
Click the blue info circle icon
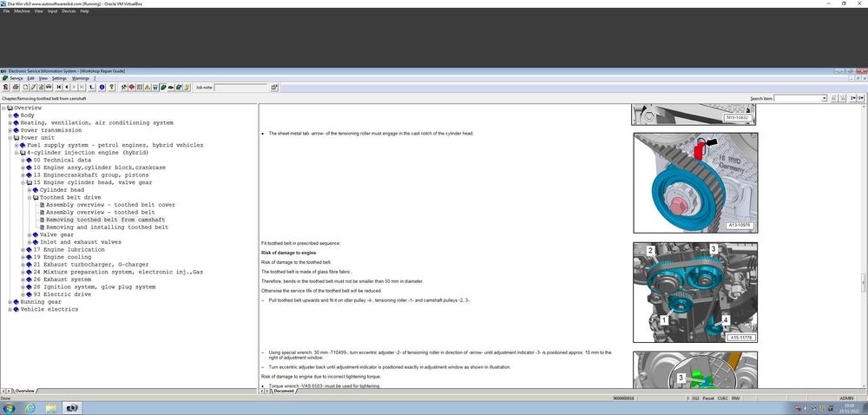coord(102,87)
